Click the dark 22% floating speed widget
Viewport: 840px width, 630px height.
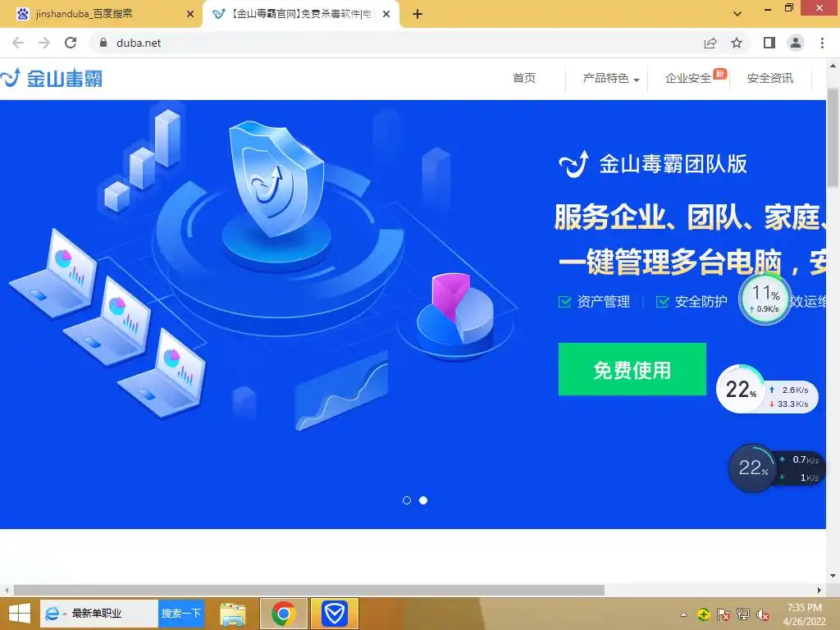click(776, 468)
